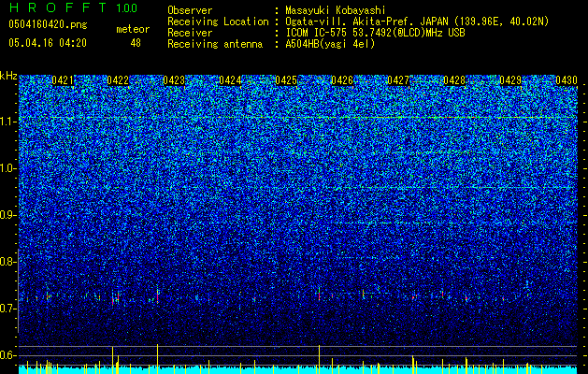The width and height of the screenshot is (588, 374).
Task: Click the 0421 time marker
Action: point(63,80)
